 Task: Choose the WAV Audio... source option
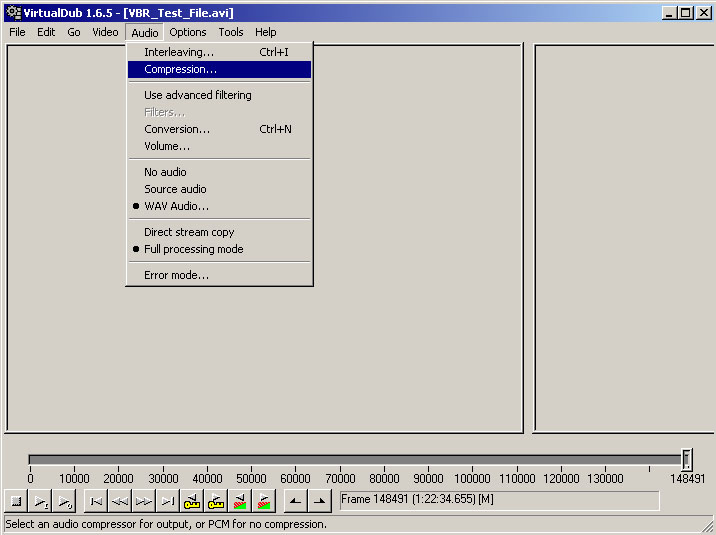point(219,206)
